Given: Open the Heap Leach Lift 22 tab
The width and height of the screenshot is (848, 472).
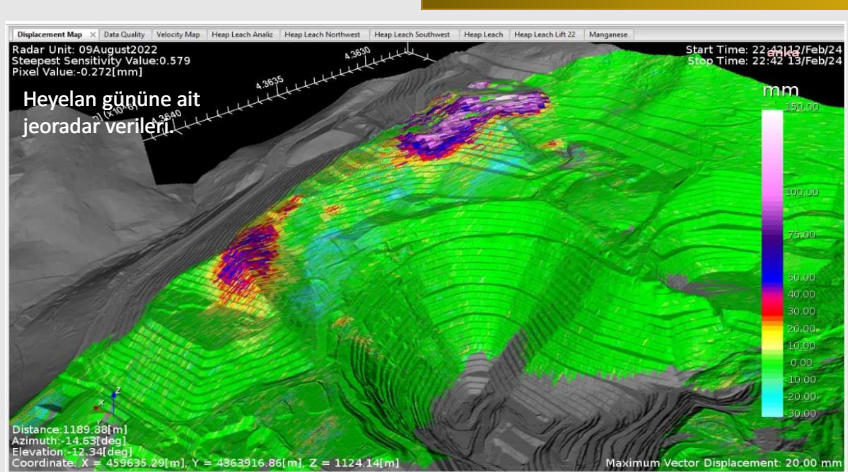Looking at the screenshot, I should (x=547, y=35).
